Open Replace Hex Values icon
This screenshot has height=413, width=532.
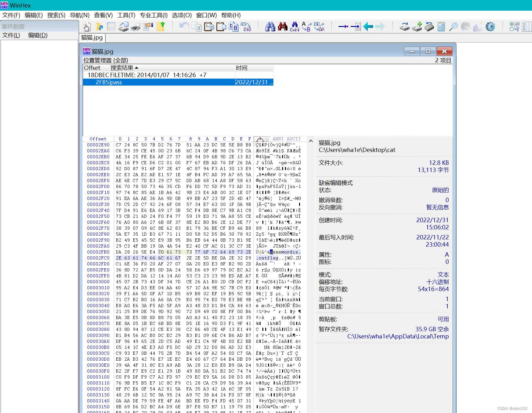[319, 27]
